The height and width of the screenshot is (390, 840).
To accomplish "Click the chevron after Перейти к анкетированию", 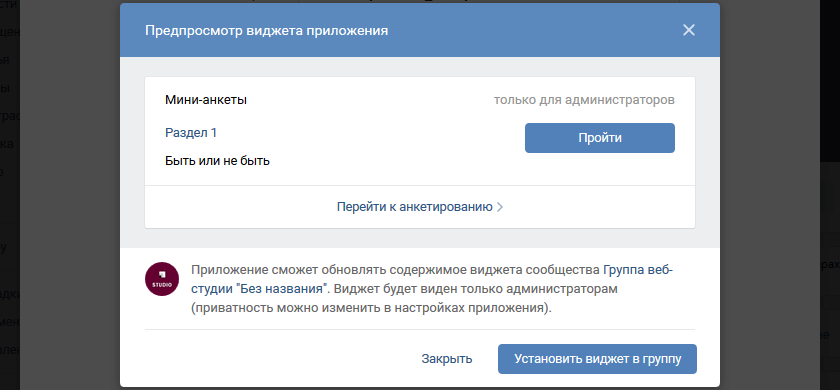I will tap(500, 207).
